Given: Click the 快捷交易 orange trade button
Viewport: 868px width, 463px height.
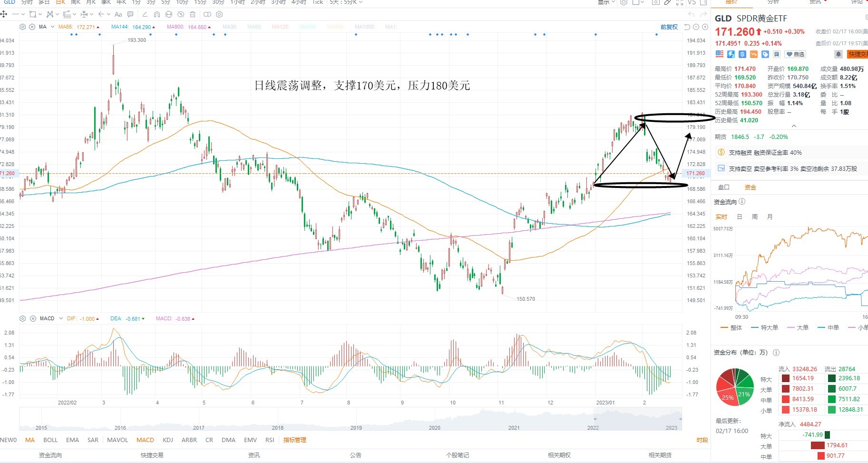Looking at the screenshot, I should (858, 54).
